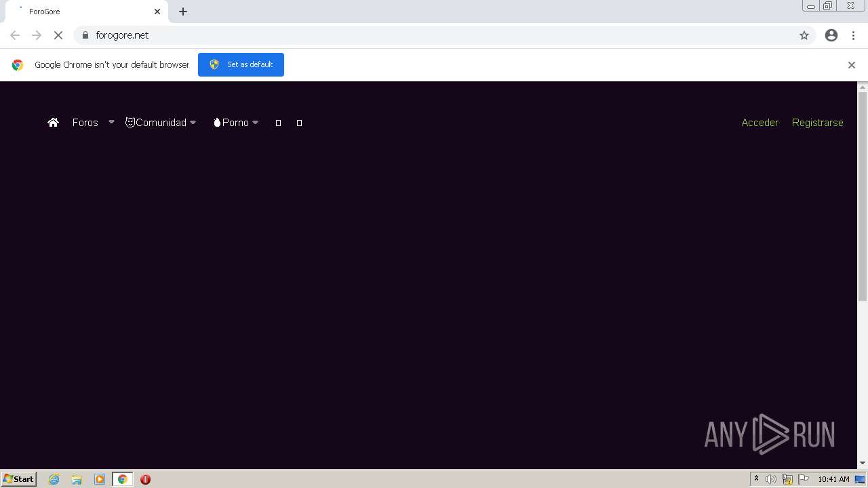Screen dimensions: 868x488
Task: Click the address bar showing forogore.net
Action: pyautogui.click(x=445, y=35)
